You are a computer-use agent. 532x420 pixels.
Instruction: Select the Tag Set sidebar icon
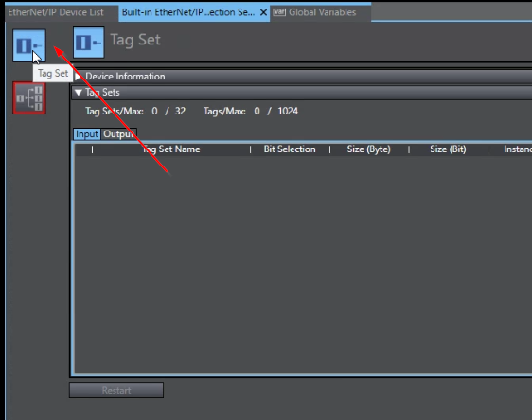coord(29,45)
